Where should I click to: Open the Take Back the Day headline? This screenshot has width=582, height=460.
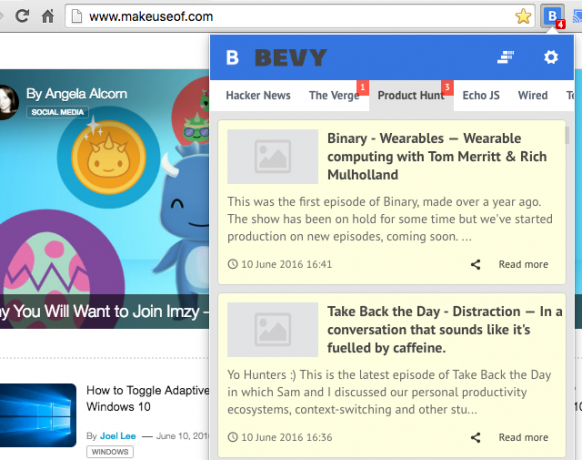(445, 329)
